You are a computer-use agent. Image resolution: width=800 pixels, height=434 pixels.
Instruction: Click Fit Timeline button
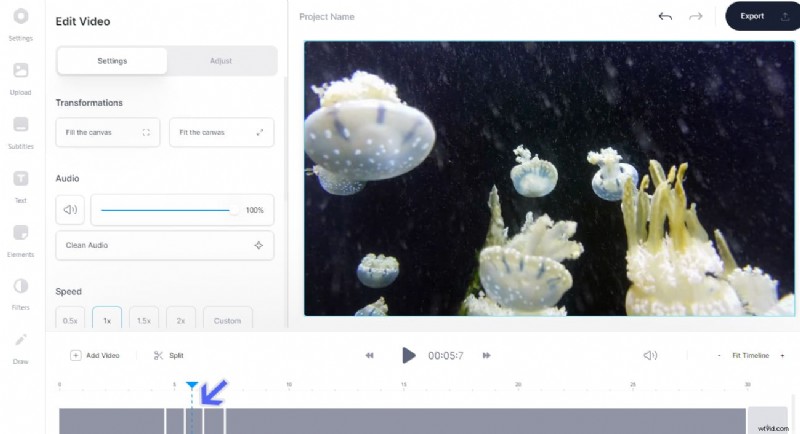(x=751, y=355)
